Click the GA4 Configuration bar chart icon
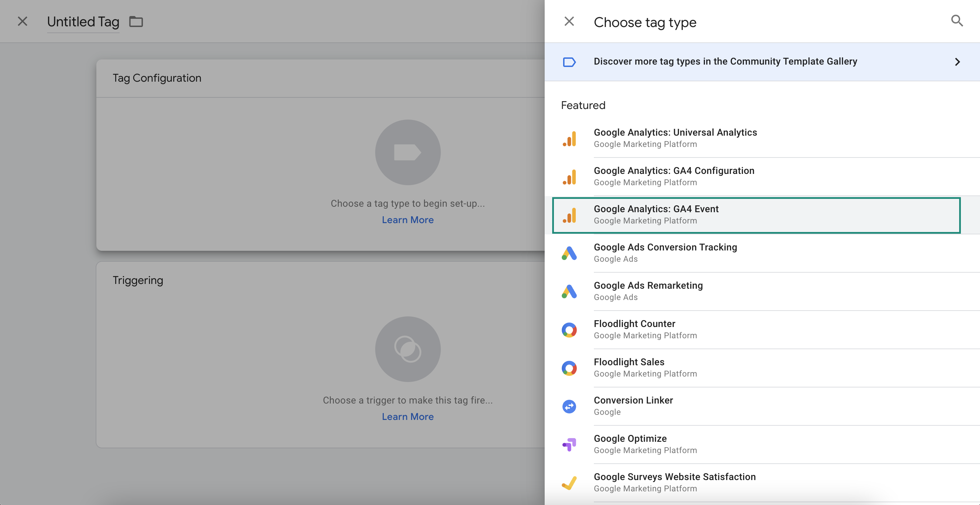 569,177
